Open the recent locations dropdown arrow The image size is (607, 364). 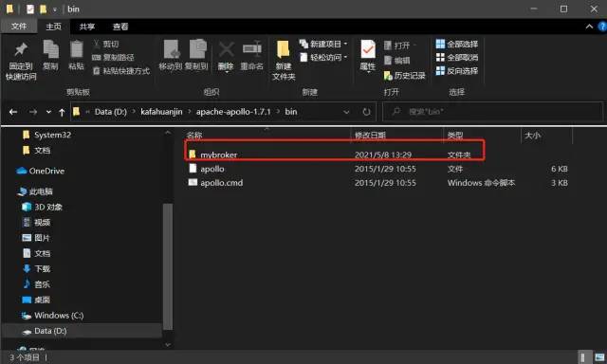point(48,112)
